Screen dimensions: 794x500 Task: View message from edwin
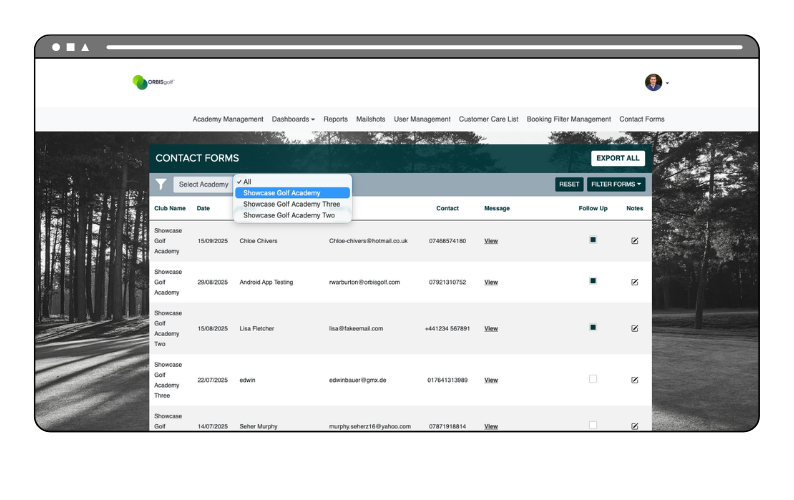coord(491,380)
